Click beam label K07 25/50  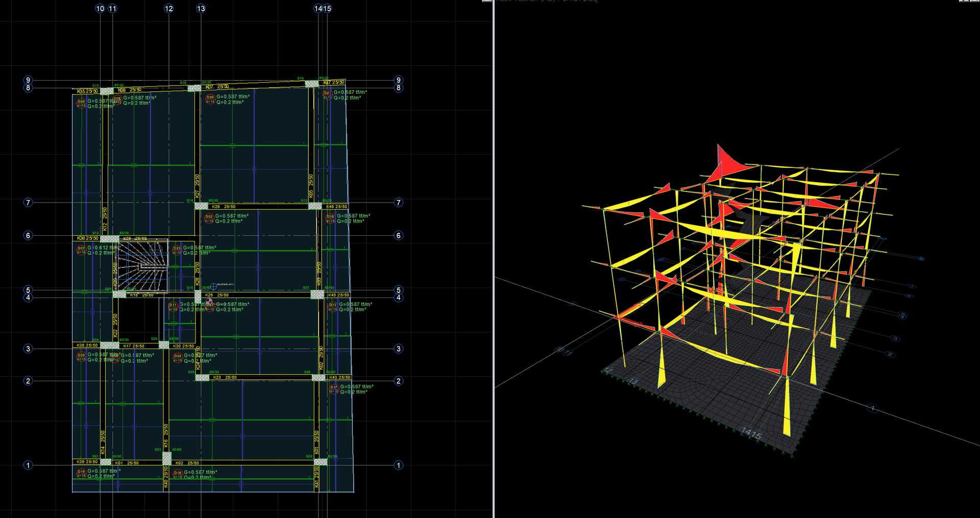click(217, 87)
